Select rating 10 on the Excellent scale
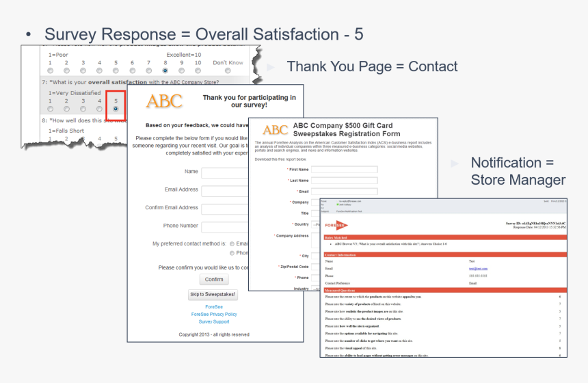The width and height of the screenshot is (588, 383). [198, 70]
